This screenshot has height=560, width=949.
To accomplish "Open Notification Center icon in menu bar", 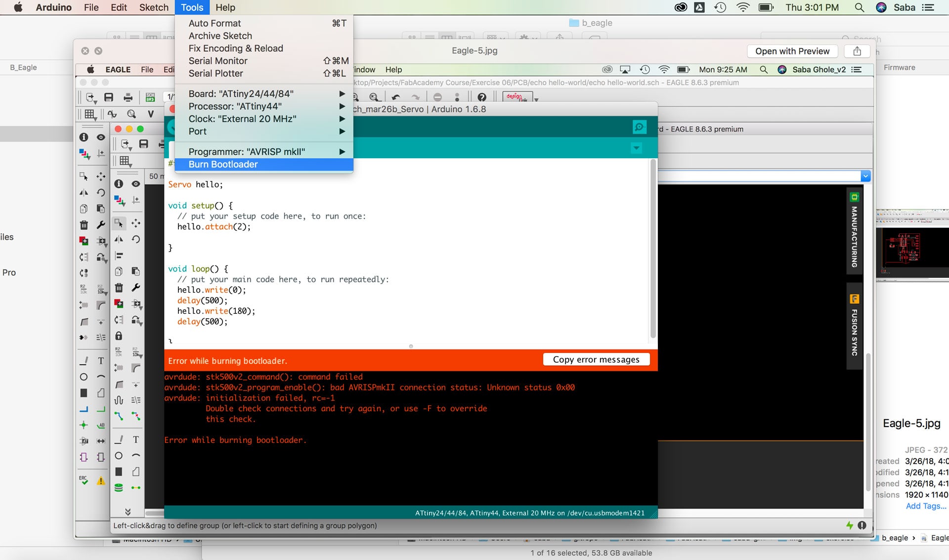I will coord(928,7).
